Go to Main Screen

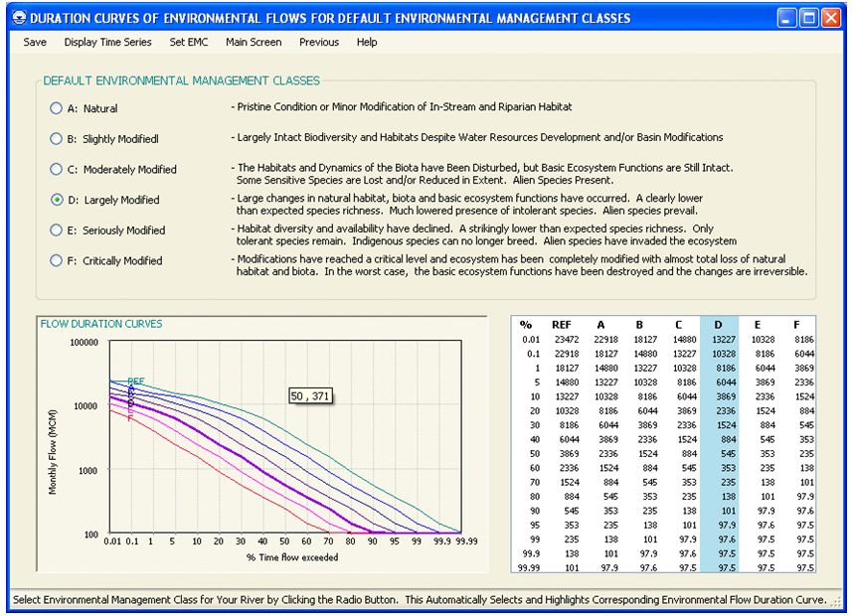(x=254, y=42)
